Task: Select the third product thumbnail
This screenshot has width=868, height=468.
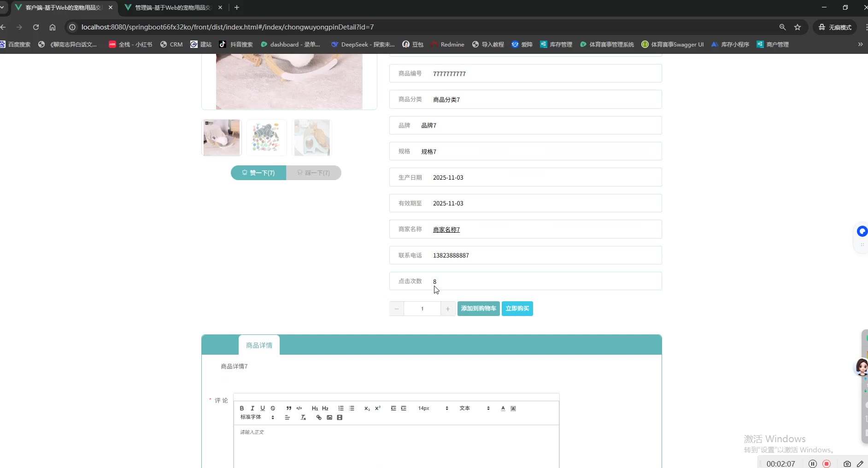Action: pos(312,138)
